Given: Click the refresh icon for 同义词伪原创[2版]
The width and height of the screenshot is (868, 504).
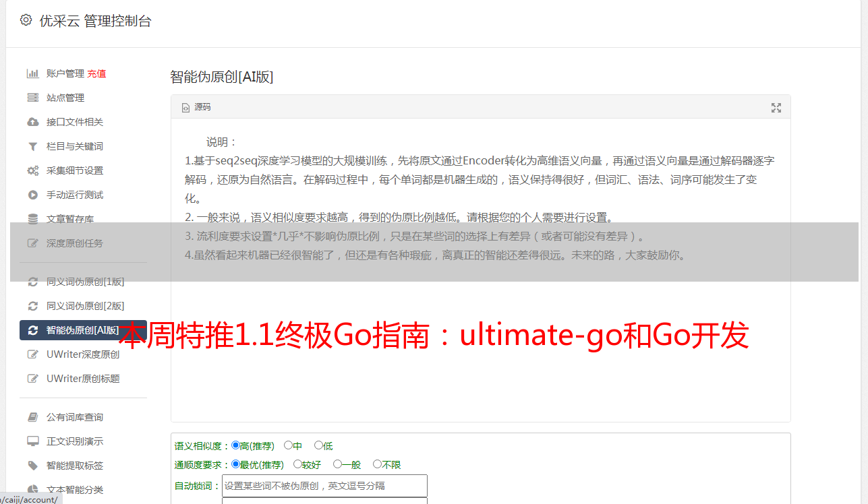Looking at the screenshot, I should (x=32, y=306).
